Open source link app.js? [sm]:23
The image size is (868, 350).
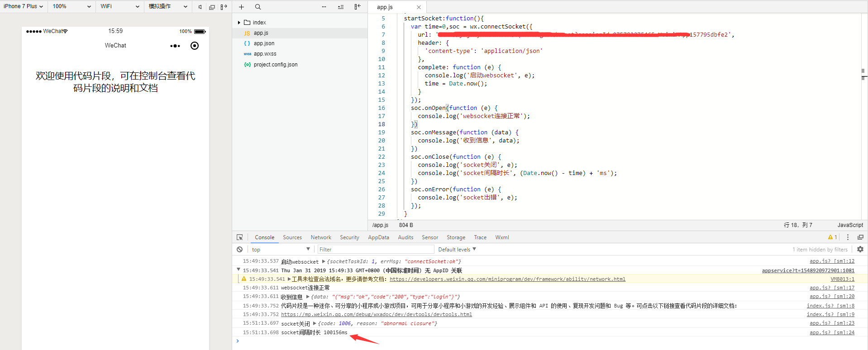pyautogui.click(x=832, y=323)
